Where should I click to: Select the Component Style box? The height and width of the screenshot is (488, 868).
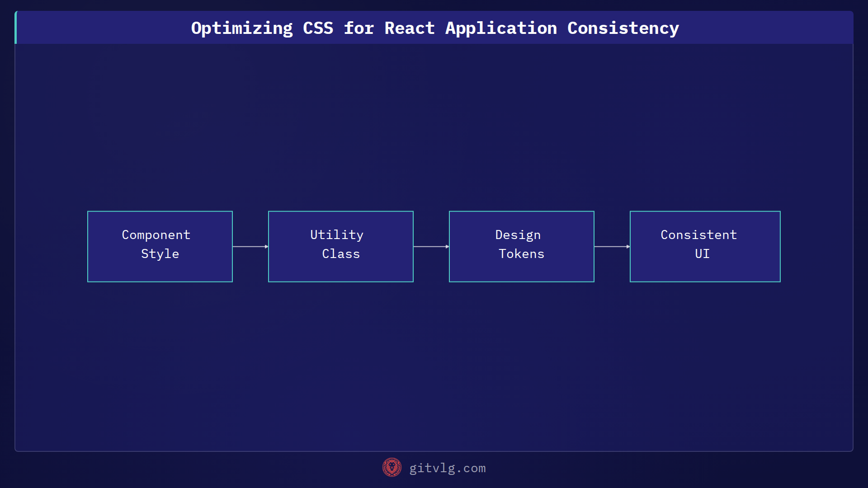160,247
